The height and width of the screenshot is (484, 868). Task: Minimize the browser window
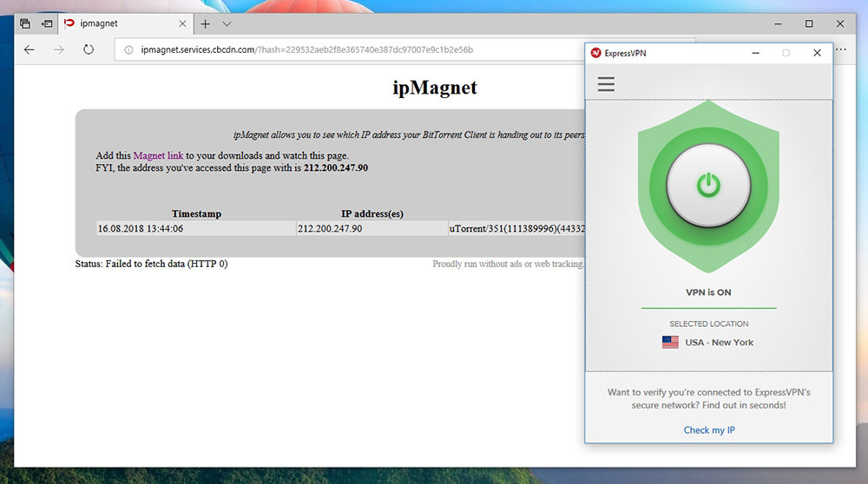pyautogui.click(x=778, y=23)
